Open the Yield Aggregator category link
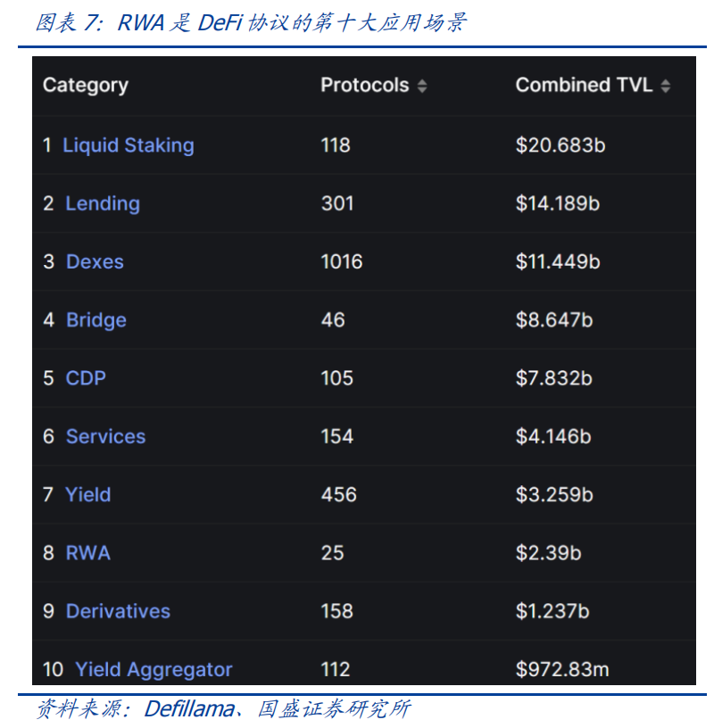The height and width of the screenshot is (728, 714). (x=154, y=670)
